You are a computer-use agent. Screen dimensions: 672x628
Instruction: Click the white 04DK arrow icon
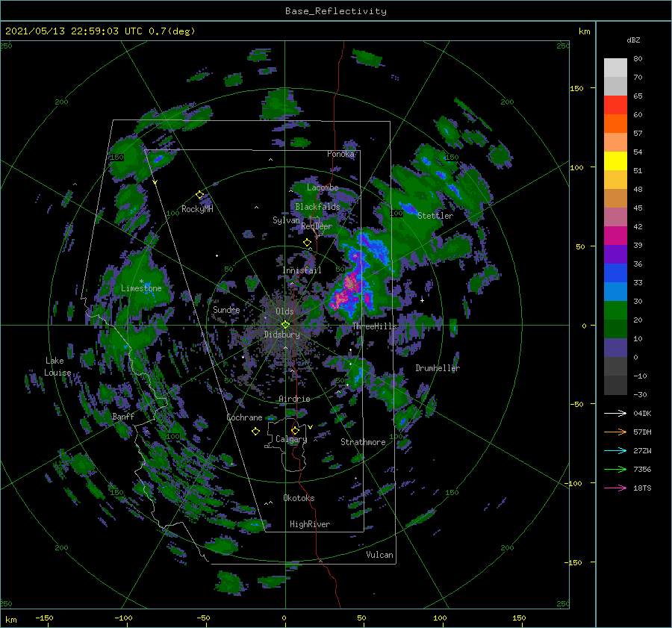tap(615, 413)
